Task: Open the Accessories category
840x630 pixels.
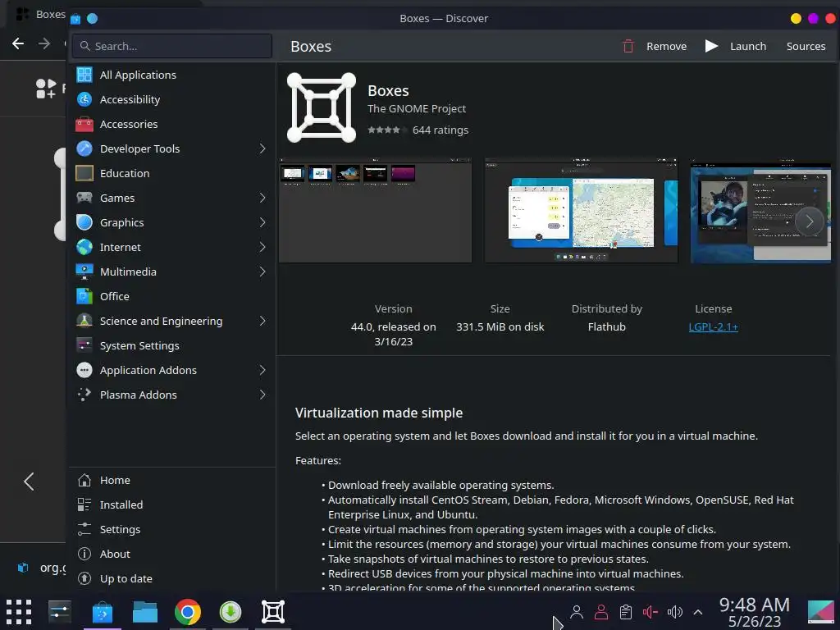Action: [x=171, y=125]
